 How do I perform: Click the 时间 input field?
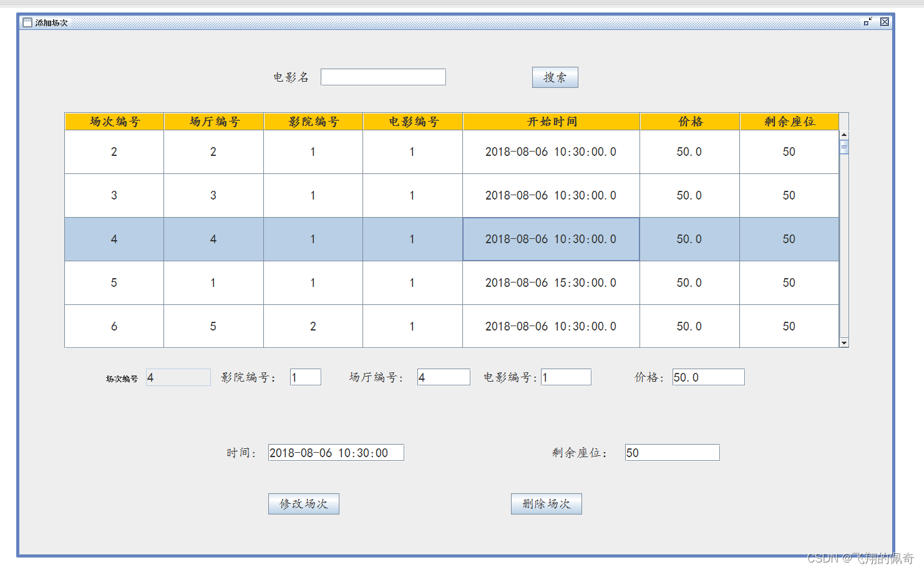(x=336, y=453)
